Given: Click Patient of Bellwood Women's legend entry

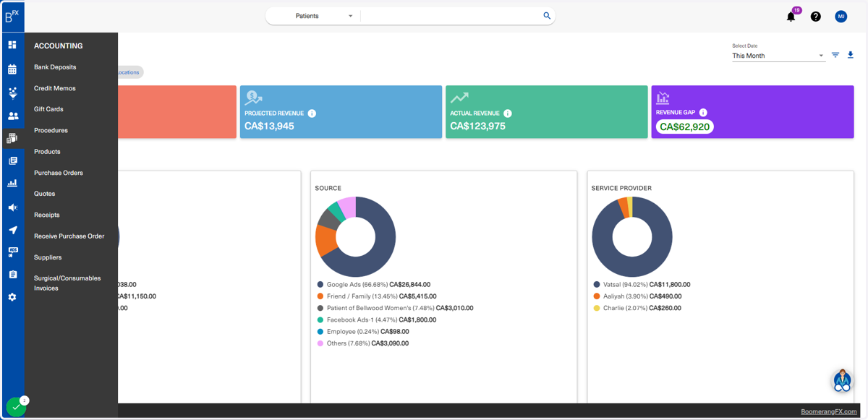Looking at the screenshot, I should [x=395, y=308].
